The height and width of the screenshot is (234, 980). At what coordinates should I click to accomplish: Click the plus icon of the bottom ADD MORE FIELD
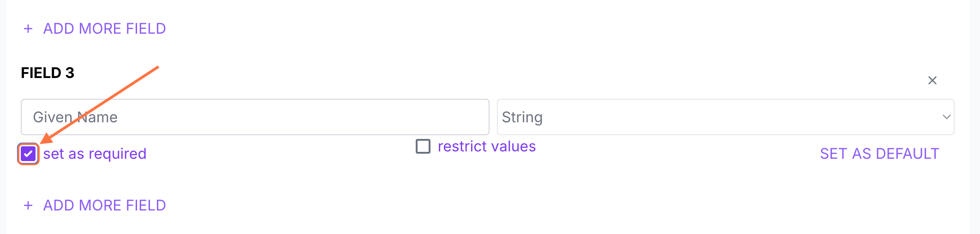28,206
